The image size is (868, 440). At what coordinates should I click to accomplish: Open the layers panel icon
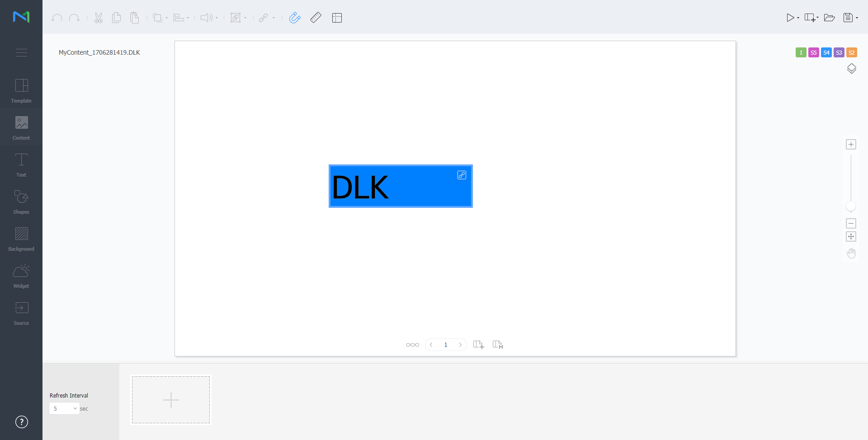click(x=851, y=69)
